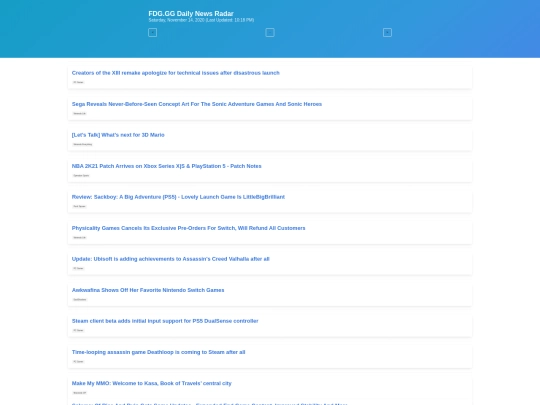The height and width of the screenshot is (405, 540).
Task: Click source tag under NBA 2K21 headline
Action: click(81, 175)
